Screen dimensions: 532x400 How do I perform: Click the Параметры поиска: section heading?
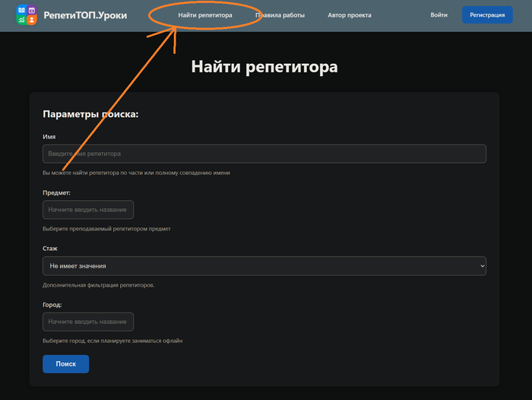[90, 114]
